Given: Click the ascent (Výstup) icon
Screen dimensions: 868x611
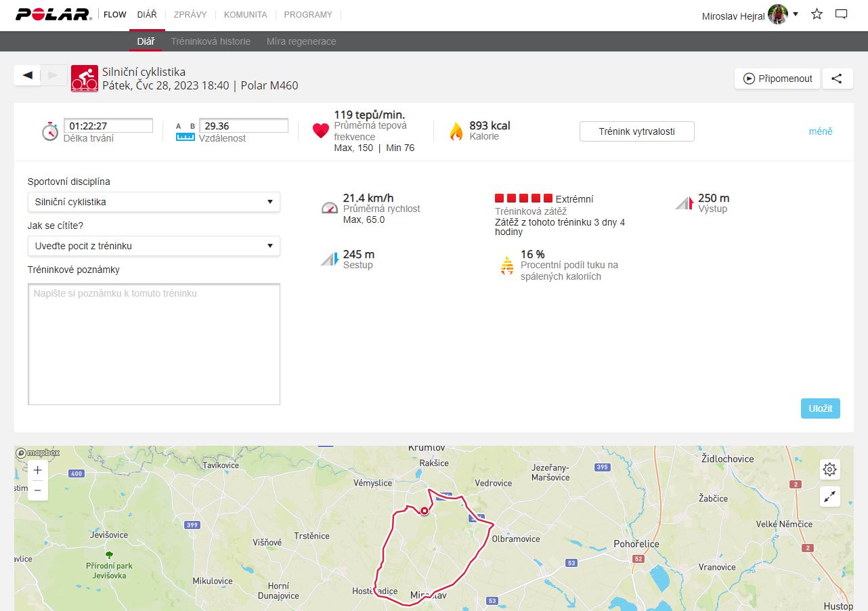Looking at the screenshot, I should point(685,203).
